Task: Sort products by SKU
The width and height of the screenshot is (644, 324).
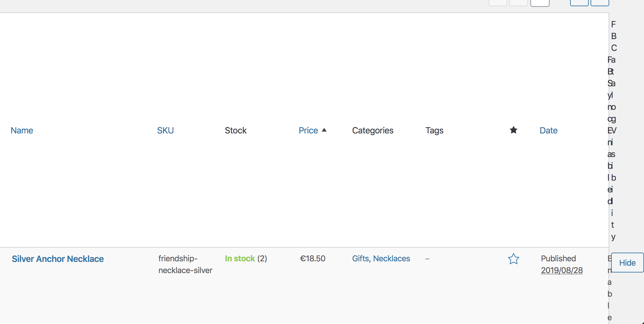Action: pyautogui.click(x=165, y=130)
